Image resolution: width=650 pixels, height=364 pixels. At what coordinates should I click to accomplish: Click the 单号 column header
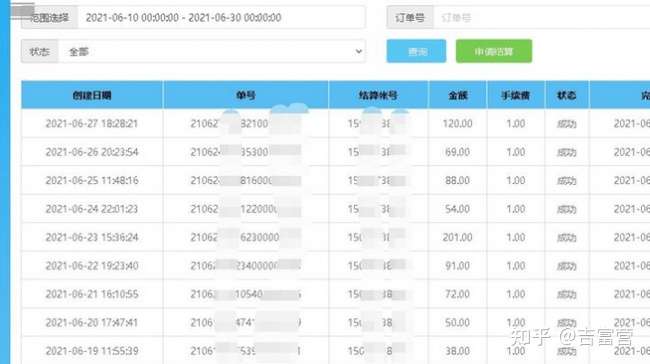[246, 95]
